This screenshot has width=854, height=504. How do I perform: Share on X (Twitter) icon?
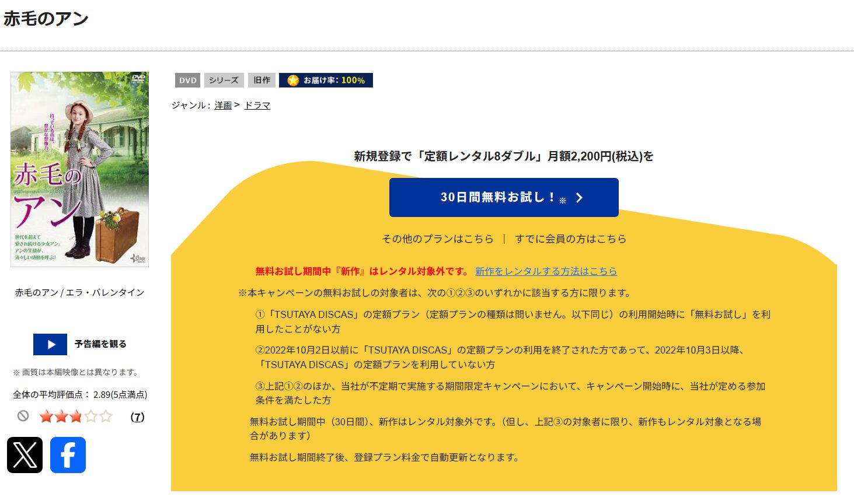(x=25, y=455)
